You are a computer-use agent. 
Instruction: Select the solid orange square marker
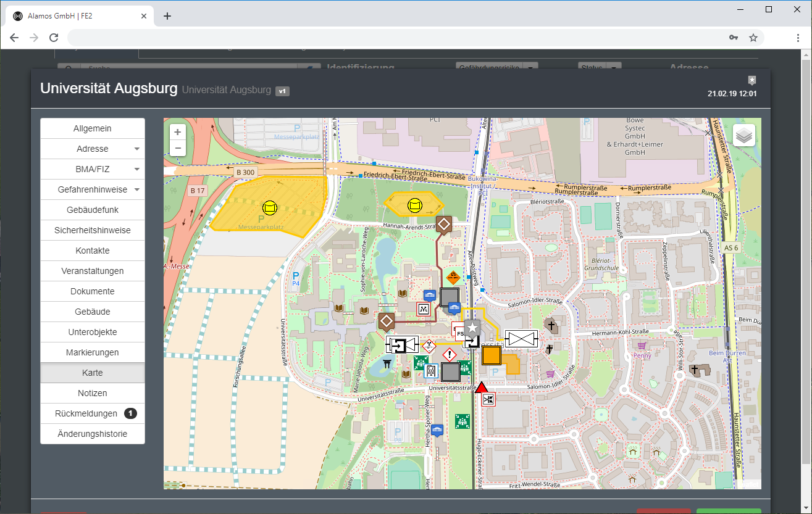(491, 356)
